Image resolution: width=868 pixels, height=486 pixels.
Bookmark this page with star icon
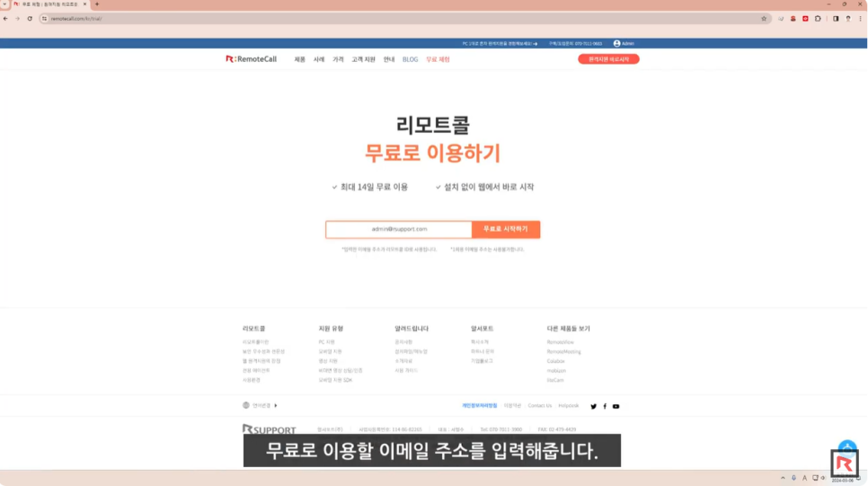coord(764,18)
